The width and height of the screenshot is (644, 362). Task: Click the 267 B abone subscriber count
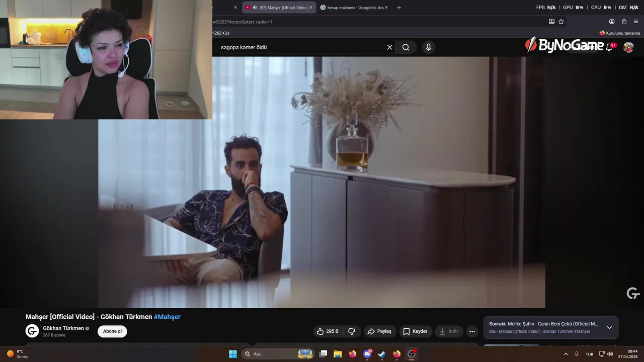[x=54, y=335]
